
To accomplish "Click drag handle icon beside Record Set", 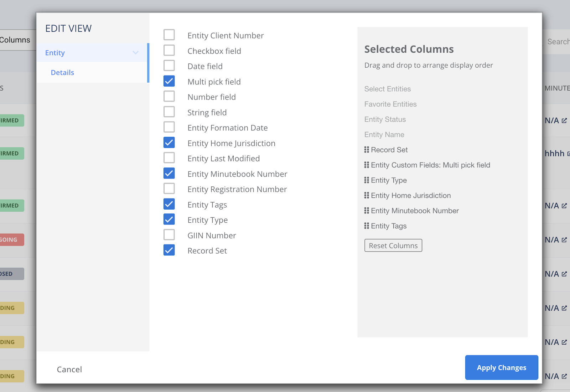I will tap(367, 150).
